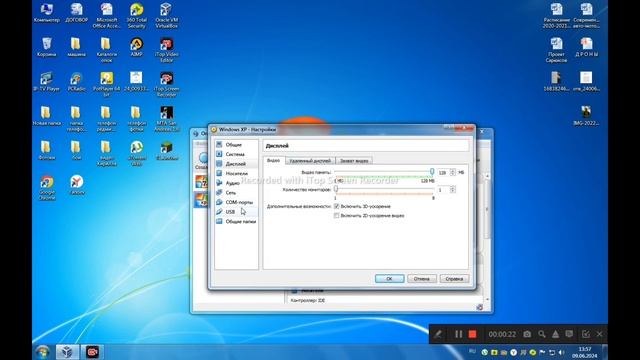Increase monitor count with stepper arrows
Viewport: 640px width, 360px height.
[x=453, y=188]
